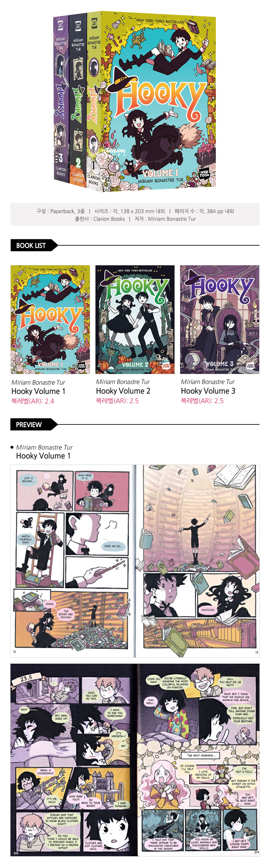The image size is (270, 868).
Task: Open the preview spread showing pages 12 and 13
Action: 135,561
